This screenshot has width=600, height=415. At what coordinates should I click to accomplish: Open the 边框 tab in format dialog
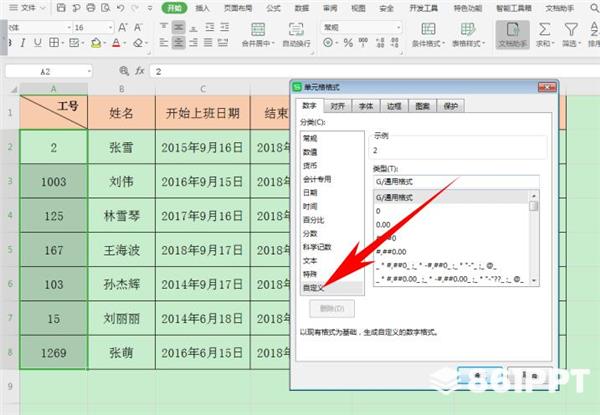pos(394,106)
